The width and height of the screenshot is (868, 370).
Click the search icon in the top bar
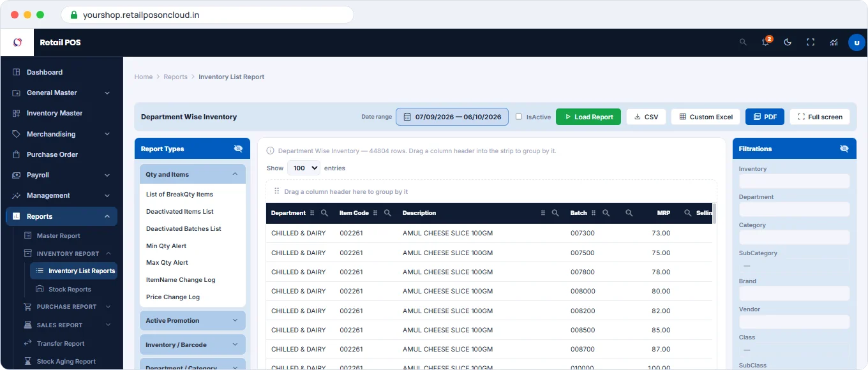coord(743,42)
